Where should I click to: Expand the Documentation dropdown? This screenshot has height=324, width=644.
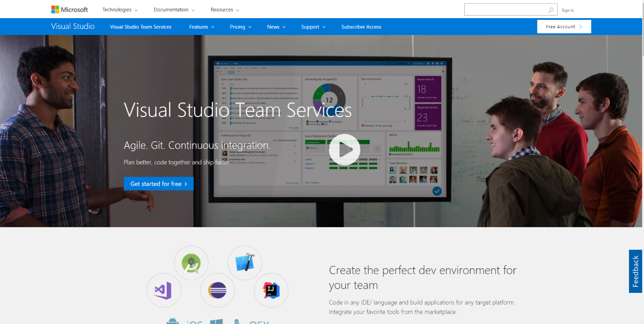[x=174, y=10]
